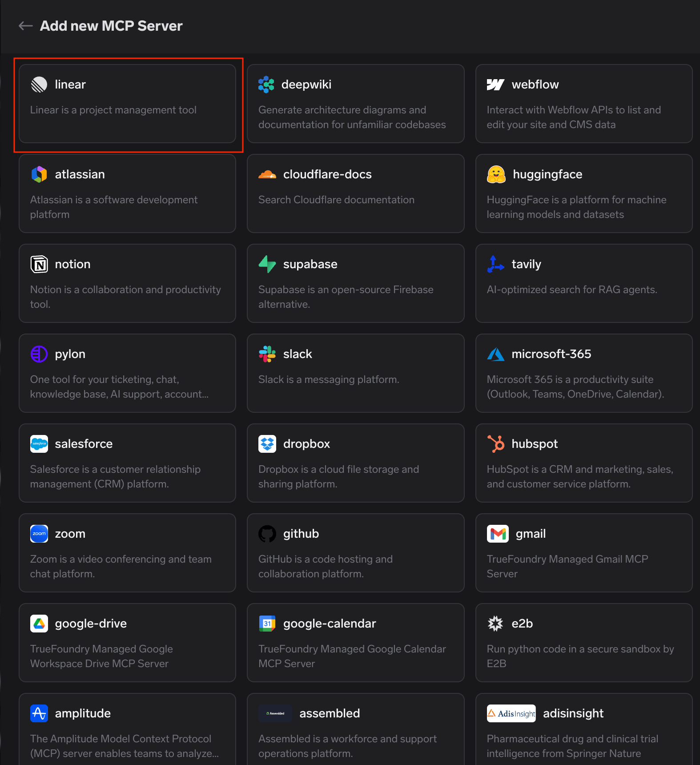Click the webflow logo icon

(x=495, y=85)
